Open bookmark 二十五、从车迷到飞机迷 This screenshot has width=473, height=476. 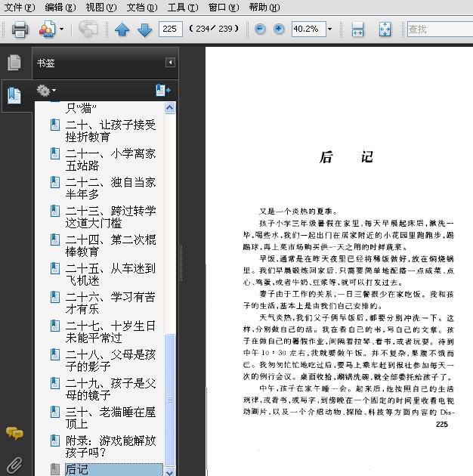[x=110, y=274]
